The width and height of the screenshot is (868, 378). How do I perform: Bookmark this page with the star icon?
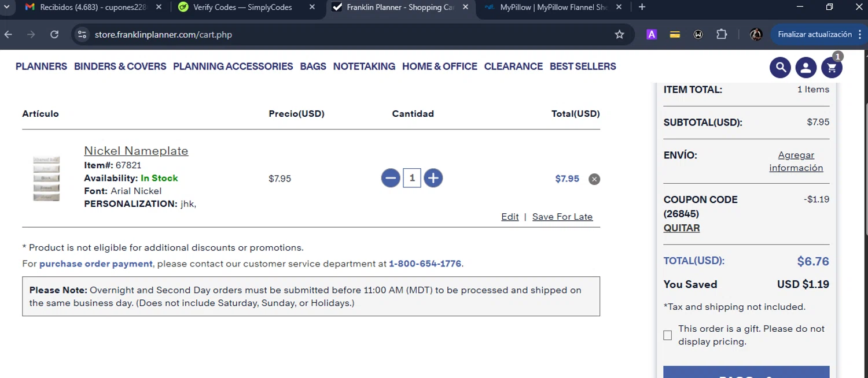619,35
